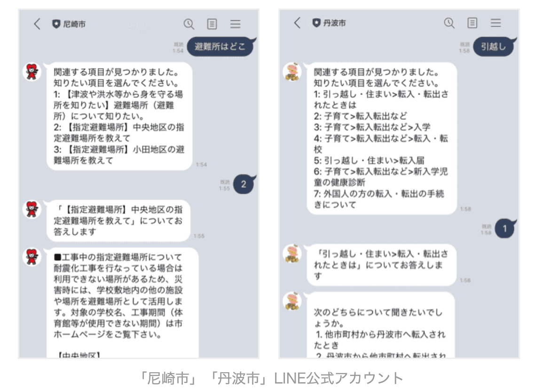The height and width of the screenshot is (392, 535).
Task: Tap the sent reply bubble "1" in the 丹波市 chat
Action: click(505, 228)
